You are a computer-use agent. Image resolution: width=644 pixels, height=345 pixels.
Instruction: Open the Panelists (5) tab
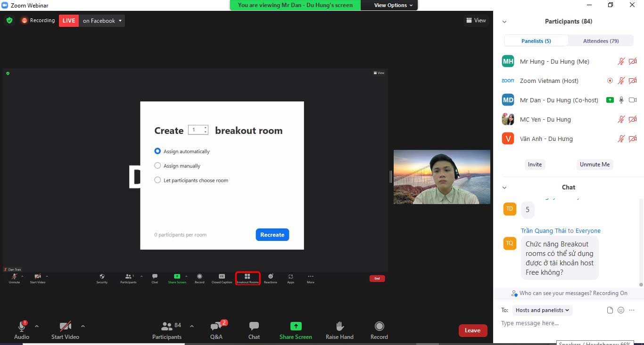click(536, 41)
